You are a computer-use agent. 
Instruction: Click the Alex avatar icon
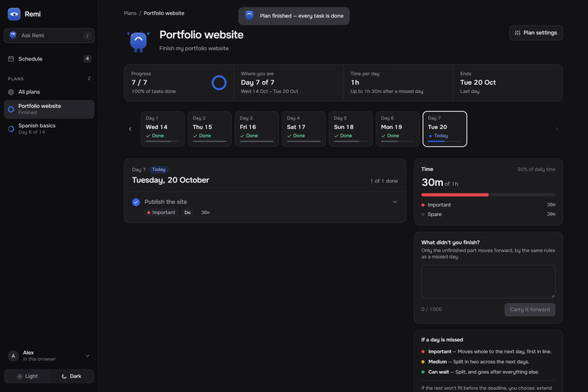[x=13, y=356]
